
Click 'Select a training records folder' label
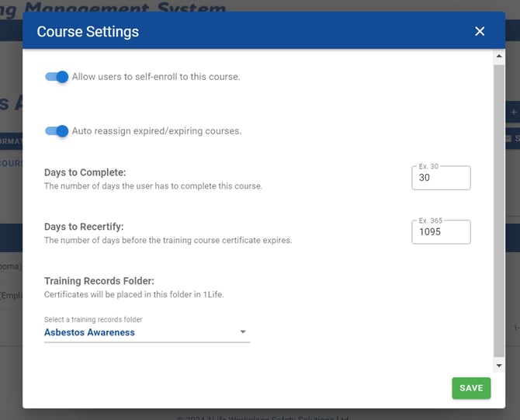coord(93,320)
